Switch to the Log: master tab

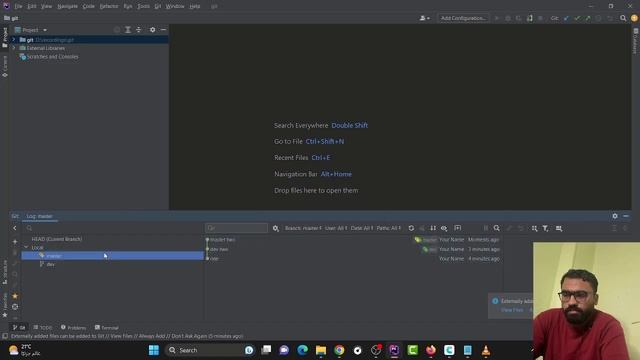[x=40, y=216]
